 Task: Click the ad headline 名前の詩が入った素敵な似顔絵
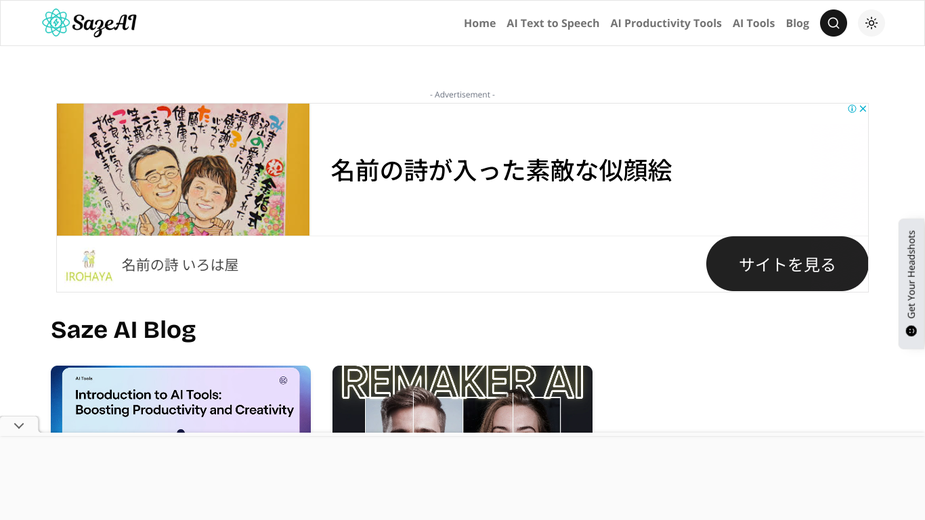pyautogui.click(x=501, y=170)
